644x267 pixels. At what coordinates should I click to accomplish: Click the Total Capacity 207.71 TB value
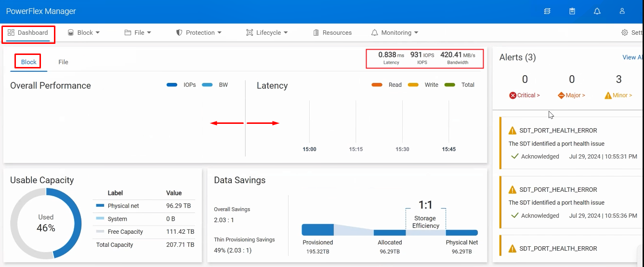(180, 245)
